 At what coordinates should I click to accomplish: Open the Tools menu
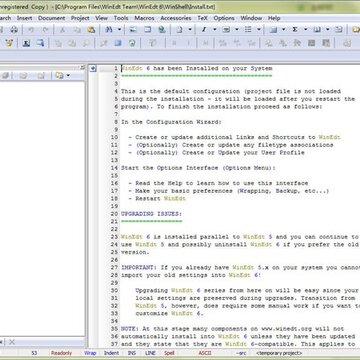(121, 18)
